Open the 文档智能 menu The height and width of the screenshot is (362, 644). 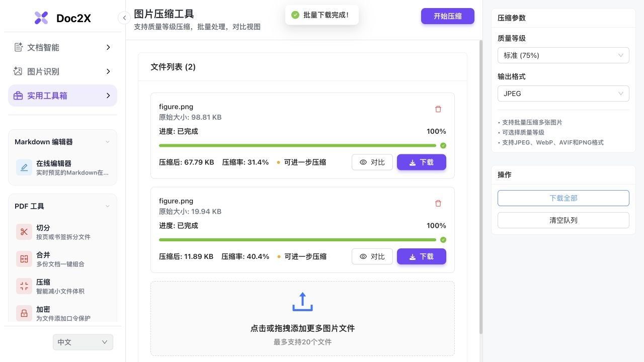point(63,47)
